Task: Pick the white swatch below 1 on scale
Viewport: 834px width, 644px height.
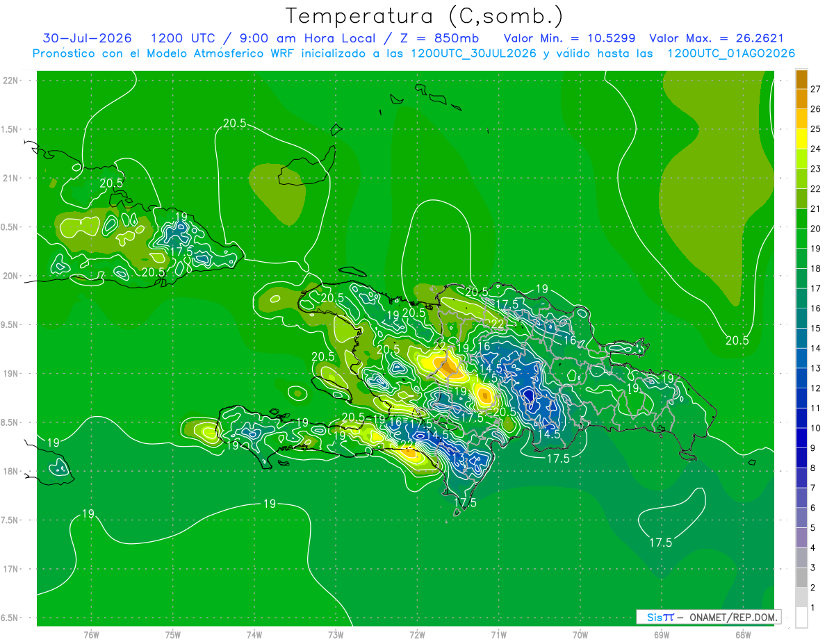Action: (801, 618)
